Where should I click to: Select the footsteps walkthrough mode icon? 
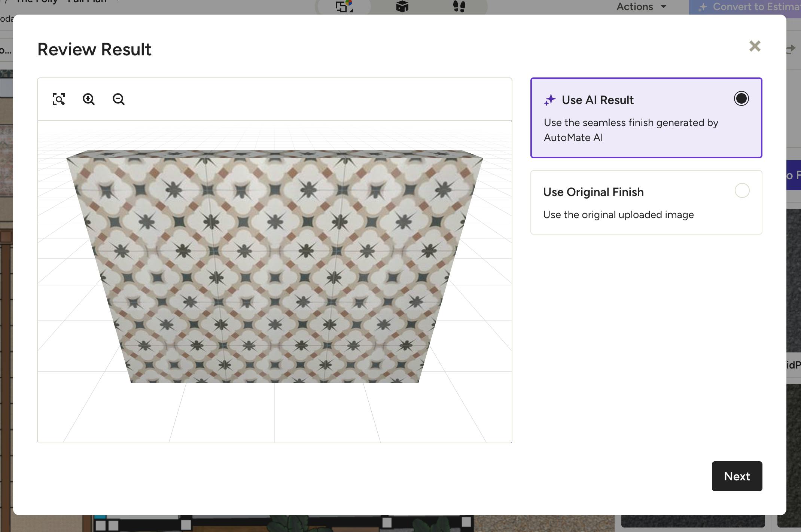point(459,6)
